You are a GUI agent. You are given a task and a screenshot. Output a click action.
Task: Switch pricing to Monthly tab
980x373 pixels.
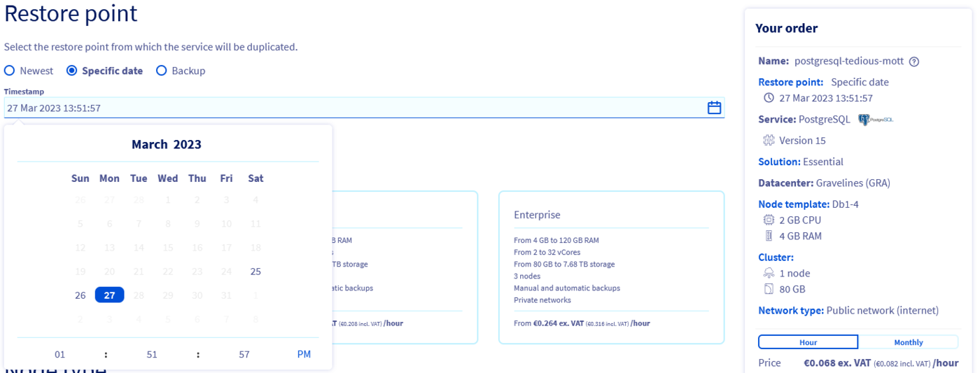[908, 342]
